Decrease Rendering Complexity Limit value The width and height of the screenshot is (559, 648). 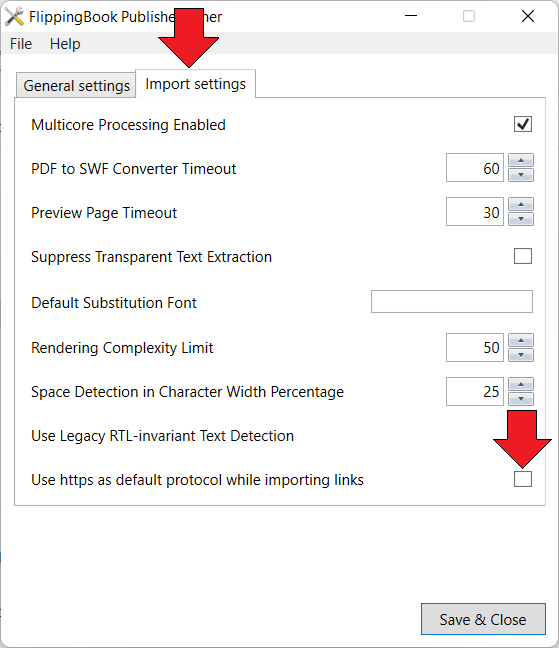521,355
